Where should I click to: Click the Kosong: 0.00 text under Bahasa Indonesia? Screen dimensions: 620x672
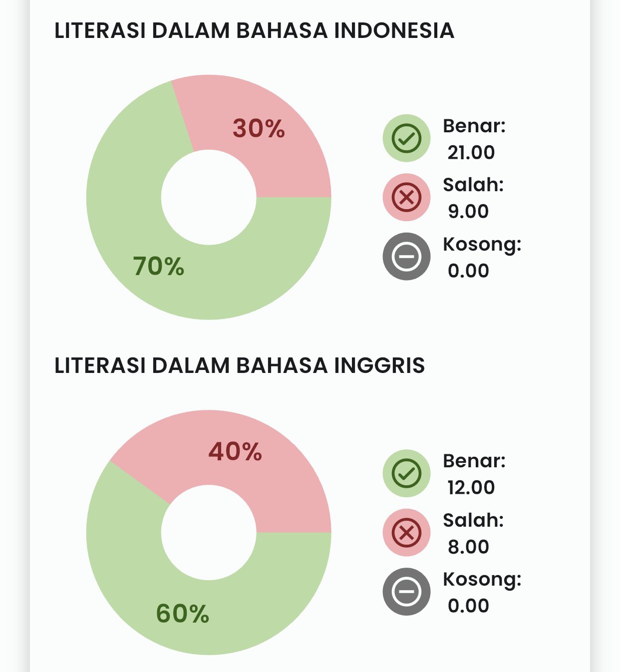click(481, 257)
